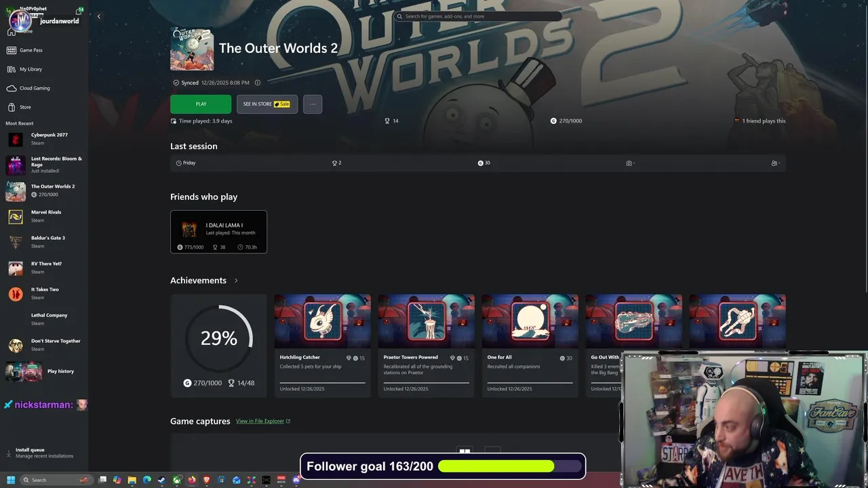Open Marvel Rivals in Most Recent list

pos(44,217)
